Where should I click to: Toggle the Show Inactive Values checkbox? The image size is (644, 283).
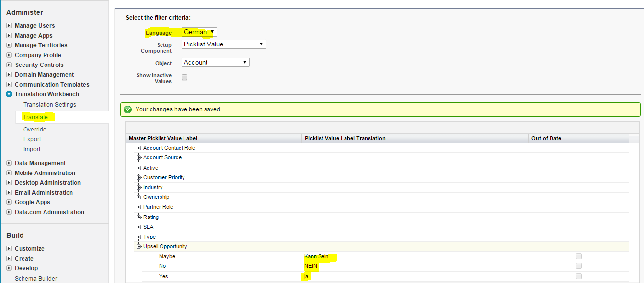[184, 77]
